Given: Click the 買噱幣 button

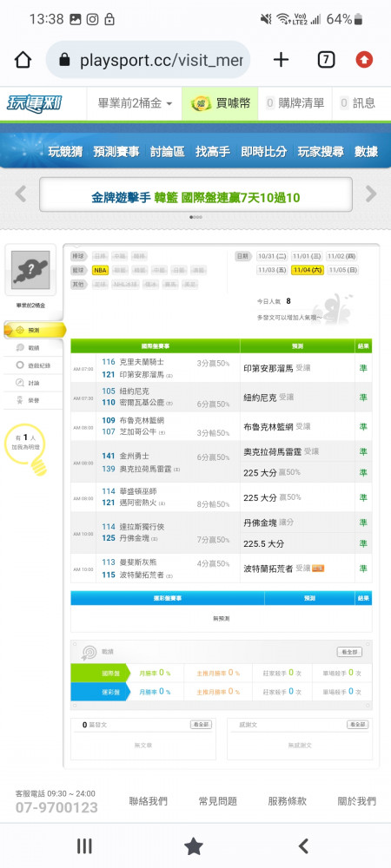Looking at the screenshot, I should click(x=220, y=103).
